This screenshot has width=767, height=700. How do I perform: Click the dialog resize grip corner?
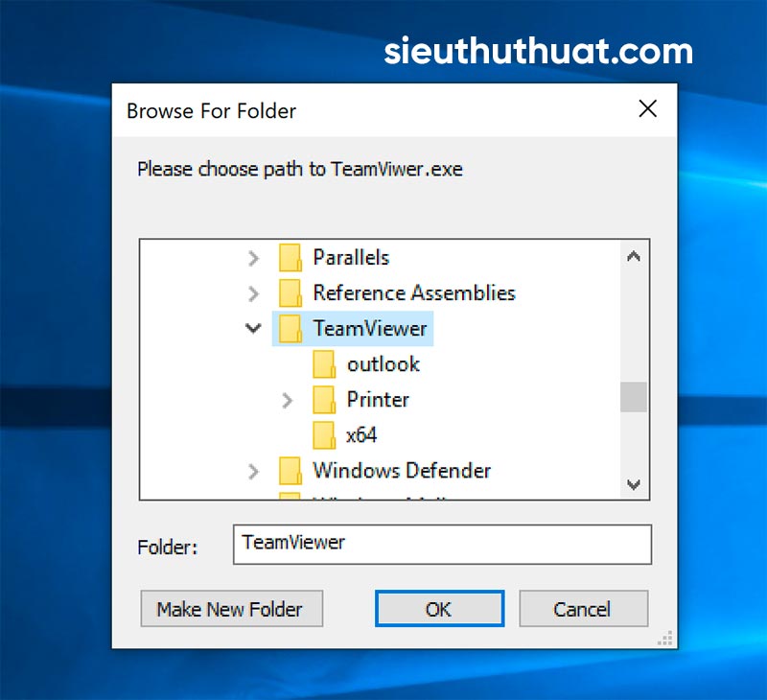point(665,638)
